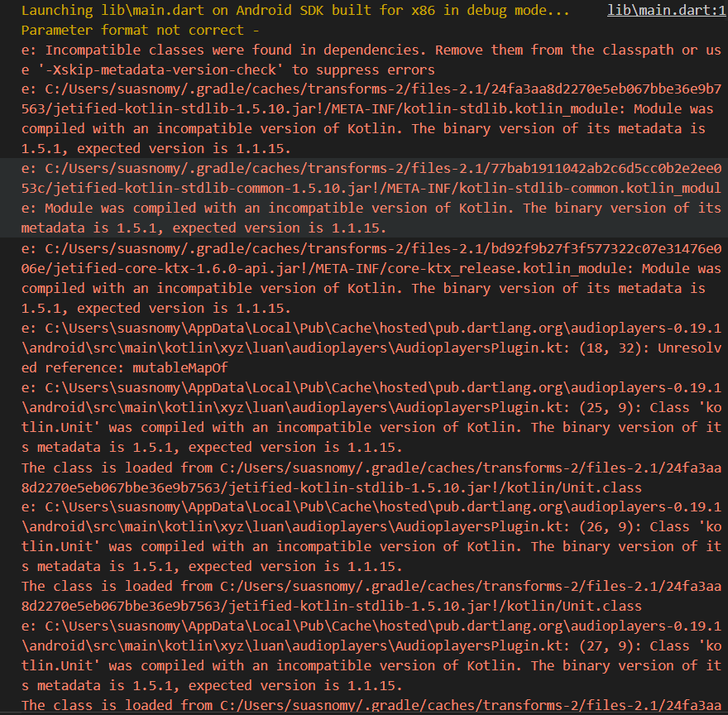Viewport: 728px width, 715px height.
Task: Open the lib\main.dart:1 link
Action: coord(666,10)
